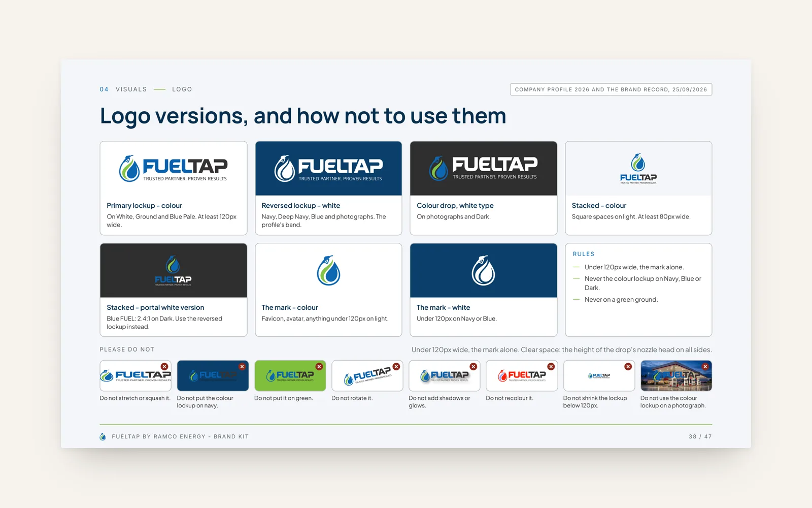The height and width of the screenshot is (508, 812).
Task: Click the section number 04
Action: click(x=104, y=89)
